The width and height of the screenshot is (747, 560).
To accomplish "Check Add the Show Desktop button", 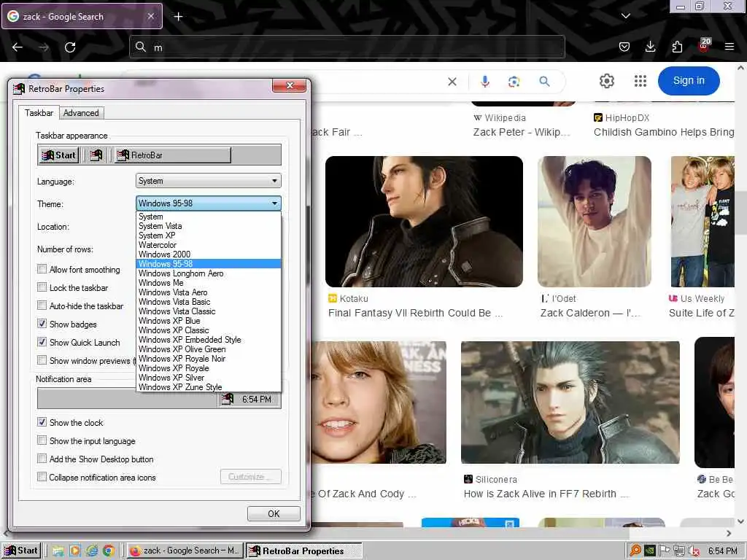I will pyautogui.click(x=42, y=459).
